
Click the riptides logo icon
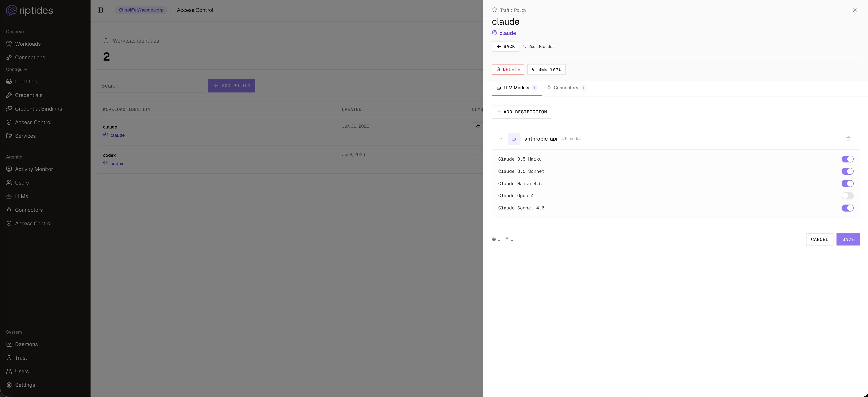[12, 10]
